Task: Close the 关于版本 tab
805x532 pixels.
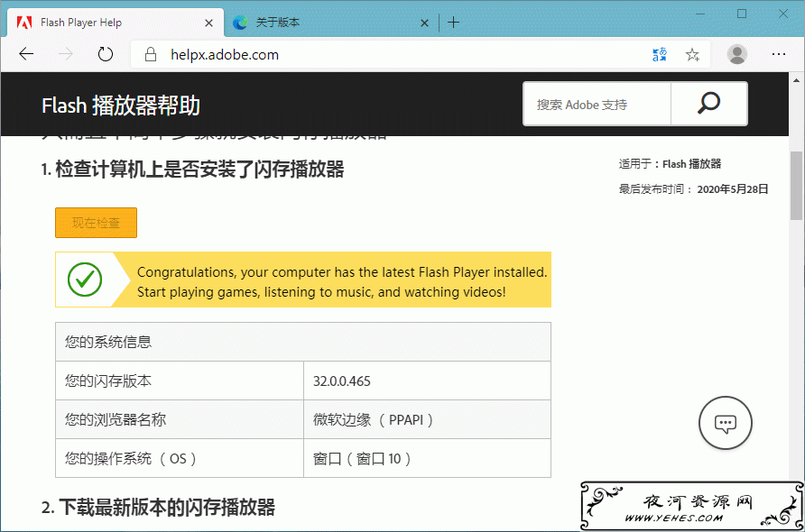Action: pyautogui.click(x=424, y=23)
